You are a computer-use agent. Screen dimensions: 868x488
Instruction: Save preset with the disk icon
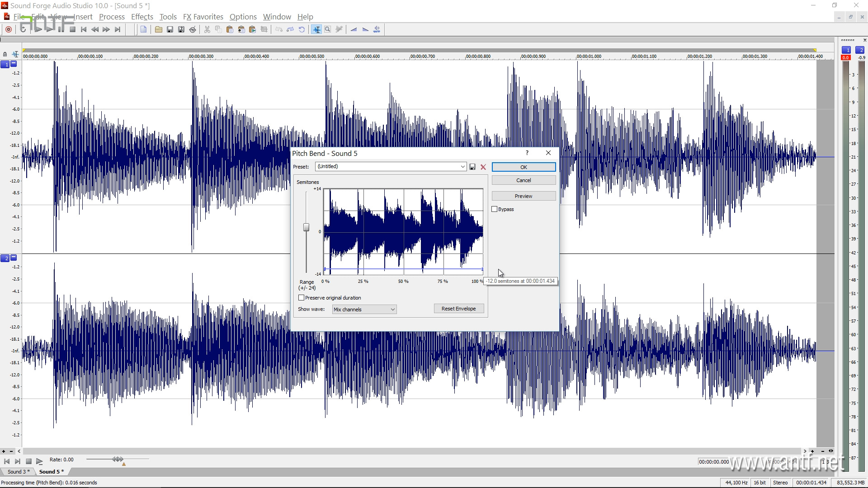click(x=472, y=167)
